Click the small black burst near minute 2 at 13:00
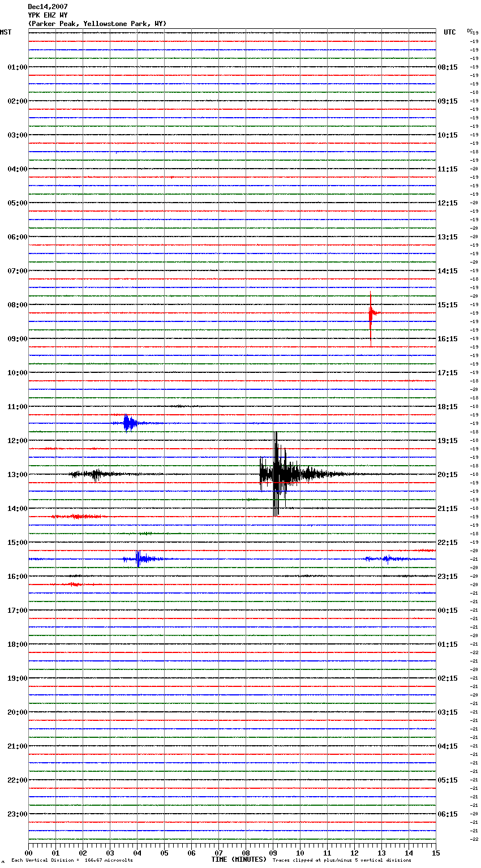The width and height of the screenshot is (481, 868). coord(96,474)
